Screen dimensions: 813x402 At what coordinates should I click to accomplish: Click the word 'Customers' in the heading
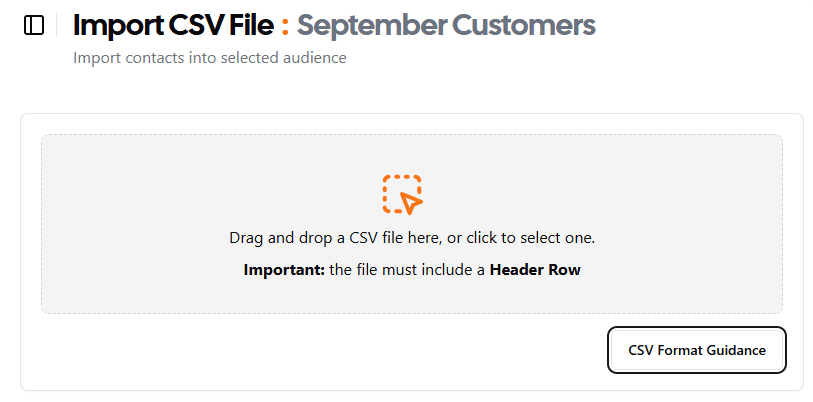523,25
